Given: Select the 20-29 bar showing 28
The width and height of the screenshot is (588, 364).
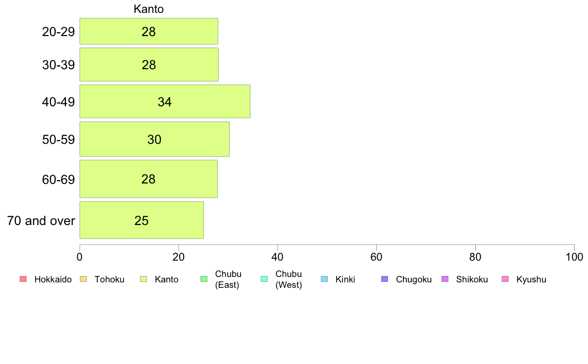Looking at the screenshot, I should pyautogui.click(x=149, y=31).
